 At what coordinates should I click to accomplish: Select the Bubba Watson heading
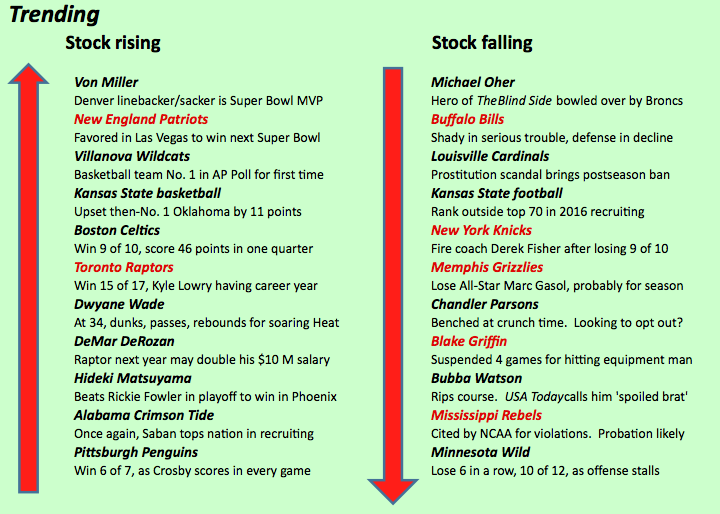pos(477,378)
